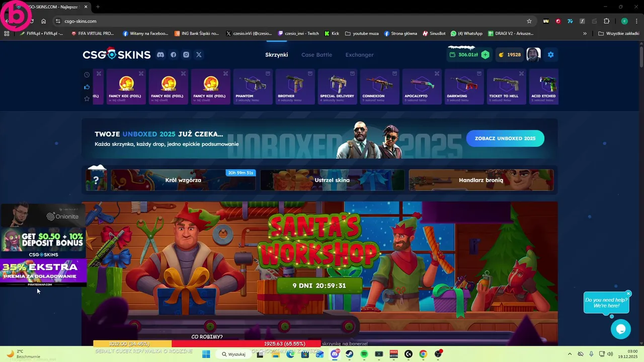Open the Chrome three-dot menu
The height and width of the screenshot is (362, 644).
click(x=636, y=21)
